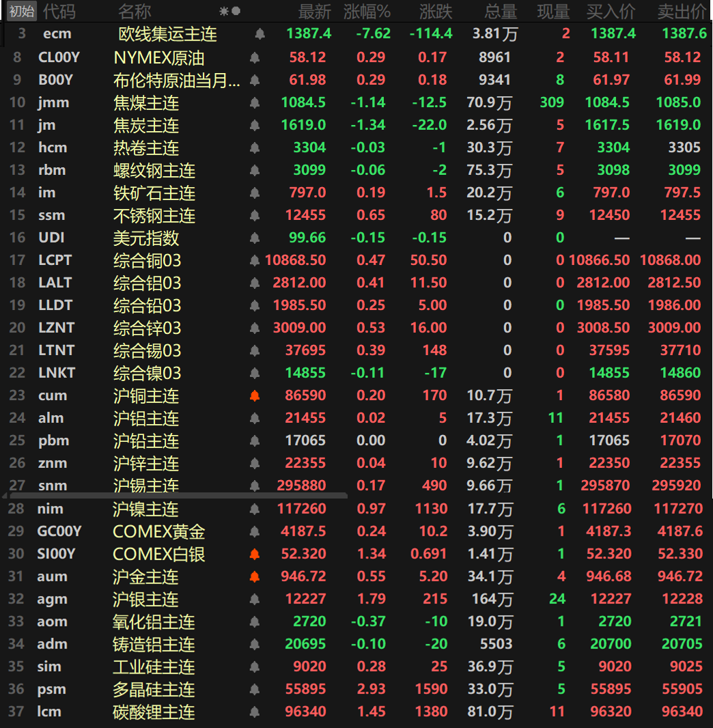The width and height of the screenshot is (713, 728).
Task: Select the 铁矿石主连 contract name
Action: tap(154, 193)
